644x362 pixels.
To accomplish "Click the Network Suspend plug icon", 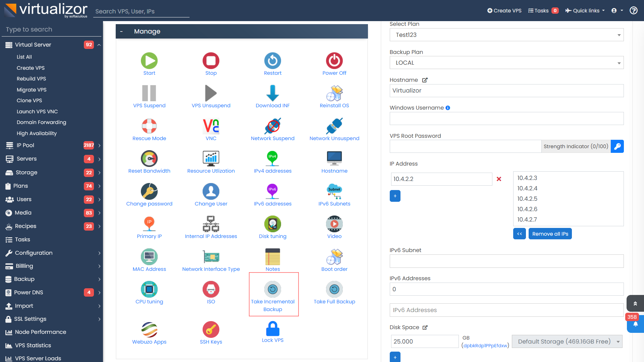I will pyautogui.click(x=273, y=126).
